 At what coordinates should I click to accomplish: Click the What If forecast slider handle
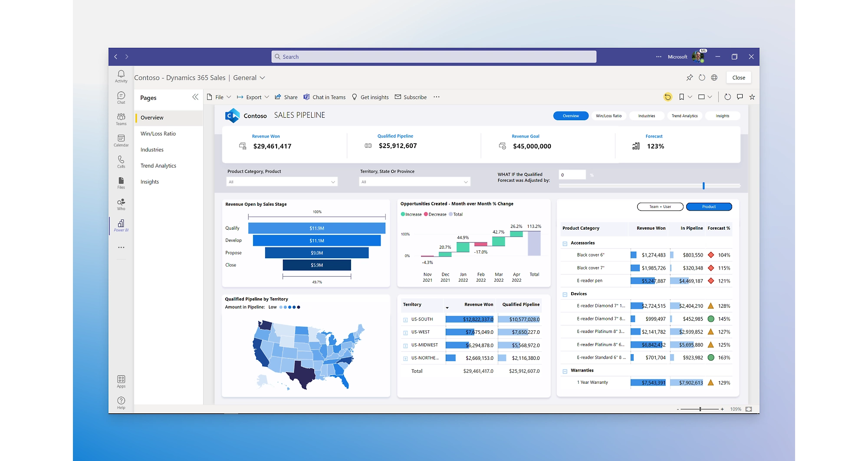704,186
